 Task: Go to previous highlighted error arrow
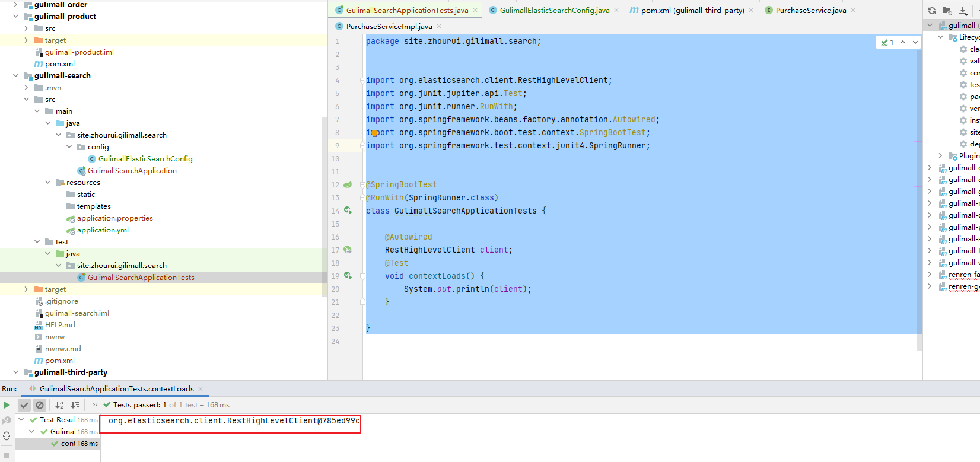tap(903, 42)
